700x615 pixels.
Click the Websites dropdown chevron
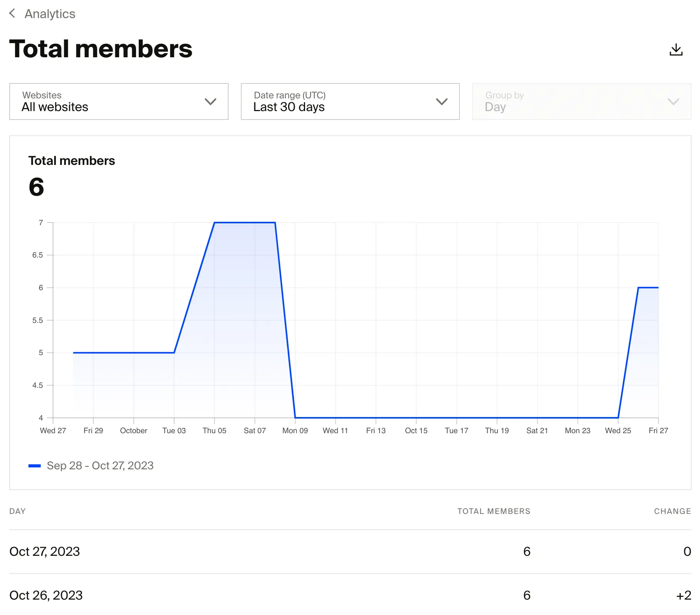click(x=210, y=102)
